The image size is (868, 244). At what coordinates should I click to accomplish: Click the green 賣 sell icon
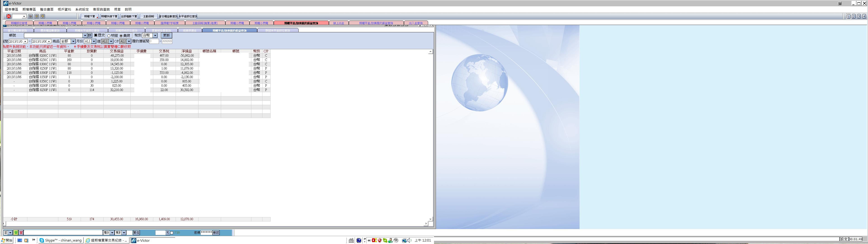tap(16, 233)
